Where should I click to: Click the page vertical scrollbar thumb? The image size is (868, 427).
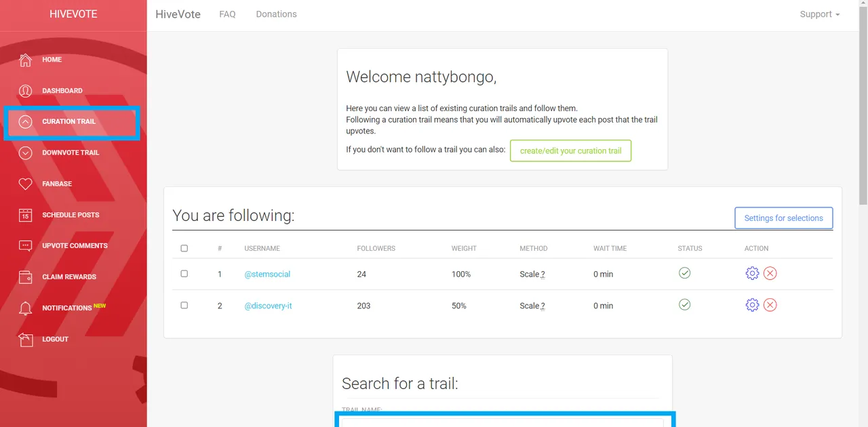coord(863,106)
